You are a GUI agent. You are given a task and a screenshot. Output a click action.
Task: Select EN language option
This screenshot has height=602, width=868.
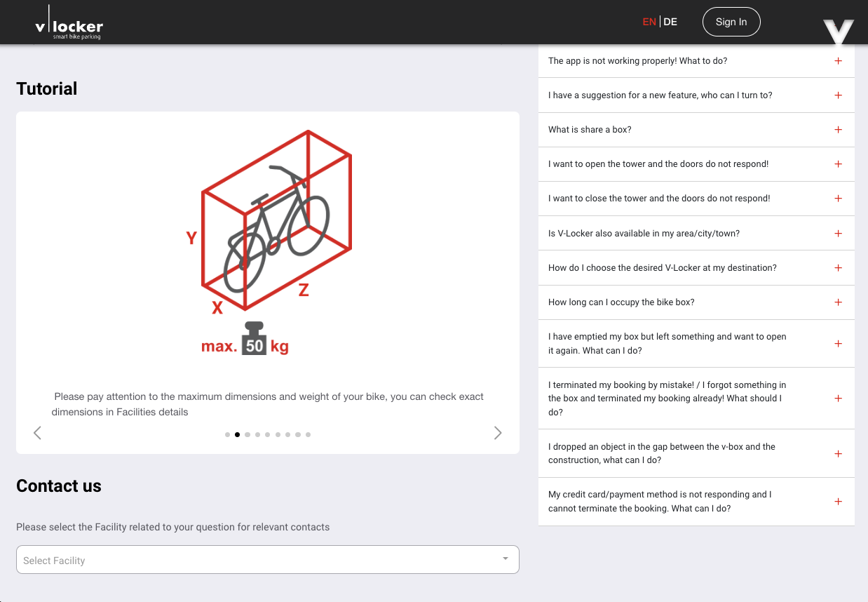649,22
